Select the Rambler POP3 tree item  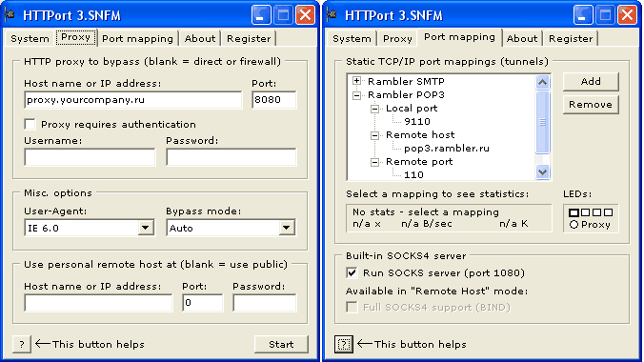406,95
